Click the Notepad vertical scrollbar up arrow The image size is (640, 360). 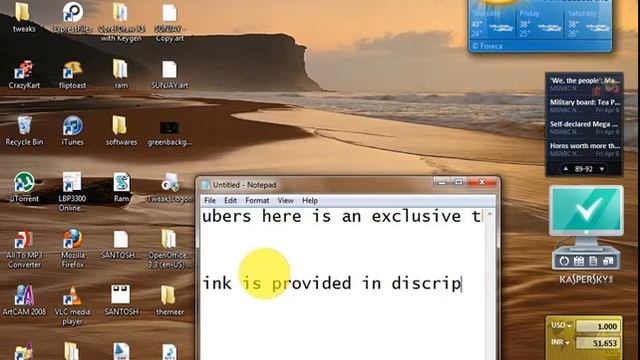click(x=490, y=213)
